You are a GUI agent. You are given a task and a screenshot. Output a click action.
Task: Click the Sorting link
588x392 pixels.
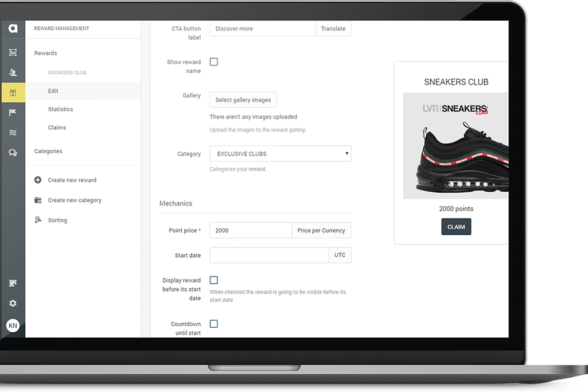[x=57, y=220]
